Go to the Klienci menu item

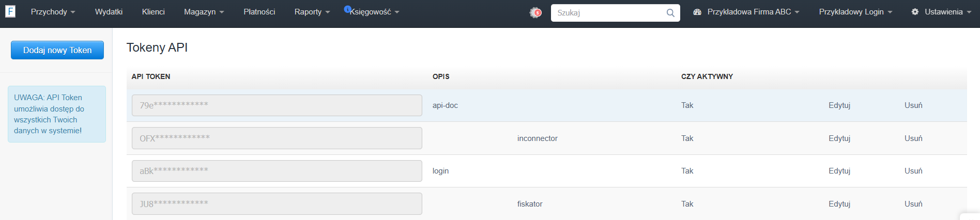154,12
